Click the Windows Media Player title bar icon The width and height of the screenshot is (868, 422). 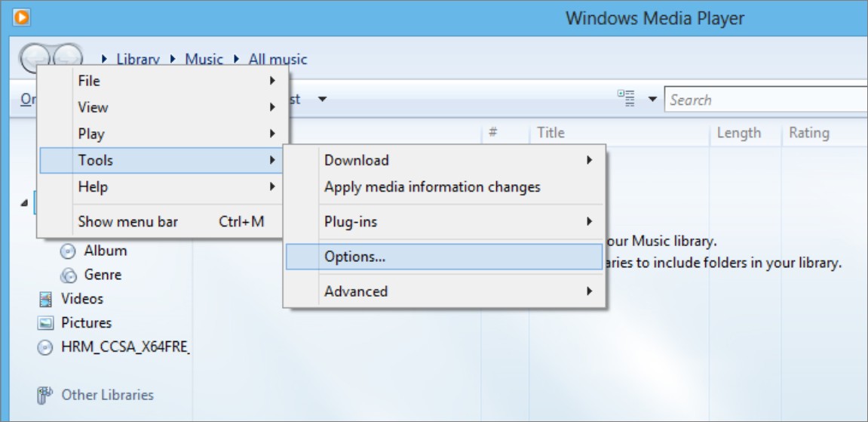22,17
